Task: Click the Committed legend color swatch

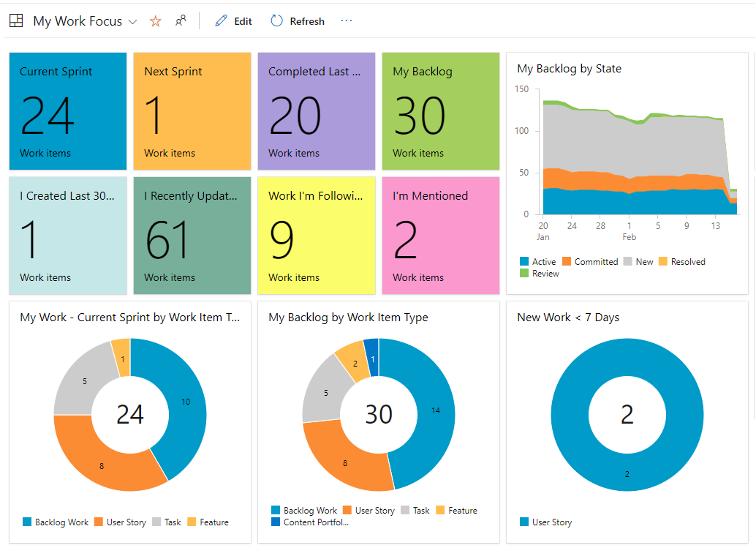Action: 564,261
